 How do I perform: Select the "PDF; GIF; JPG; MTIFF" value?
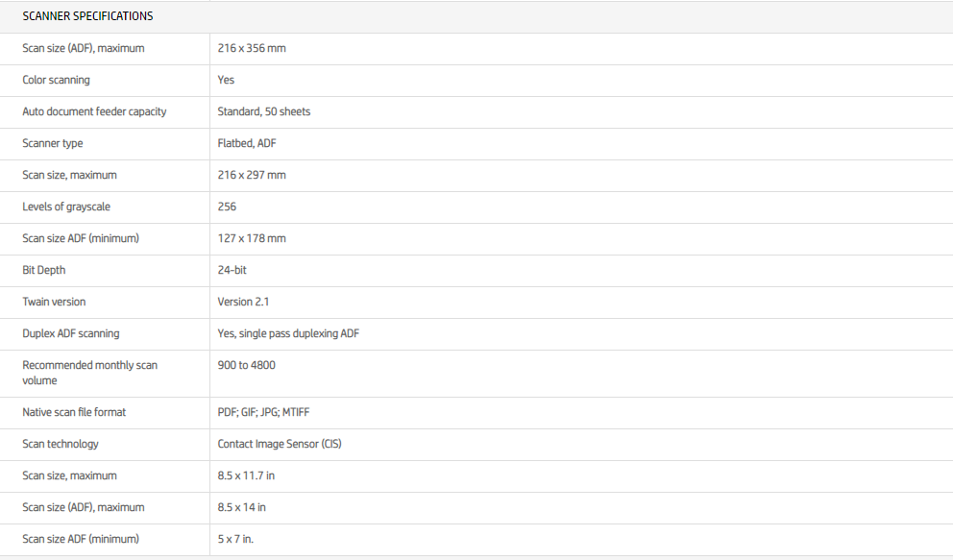click(x=263, y=412)
